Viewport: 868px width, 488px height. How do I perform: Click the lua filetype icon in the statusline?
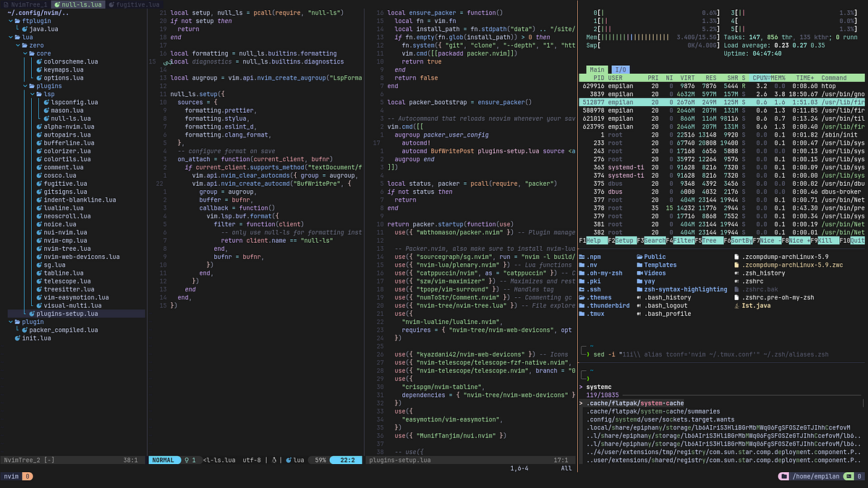tap(287, 460)
